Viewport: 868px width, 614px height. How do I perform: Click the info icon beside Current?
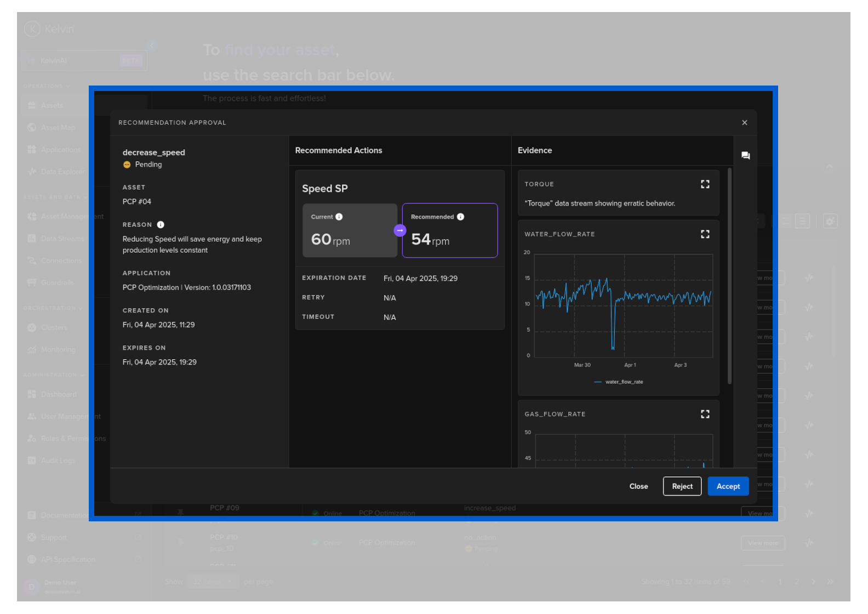(x=339, y=217)
